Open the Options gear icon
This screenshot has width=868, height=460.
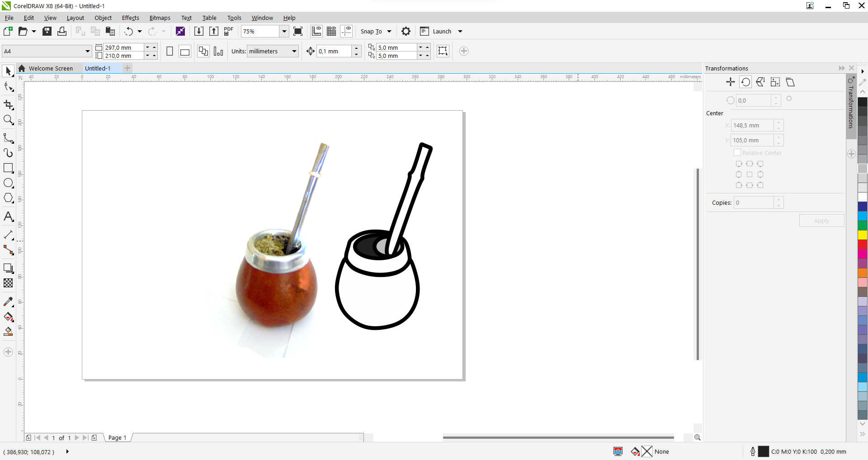406,31
